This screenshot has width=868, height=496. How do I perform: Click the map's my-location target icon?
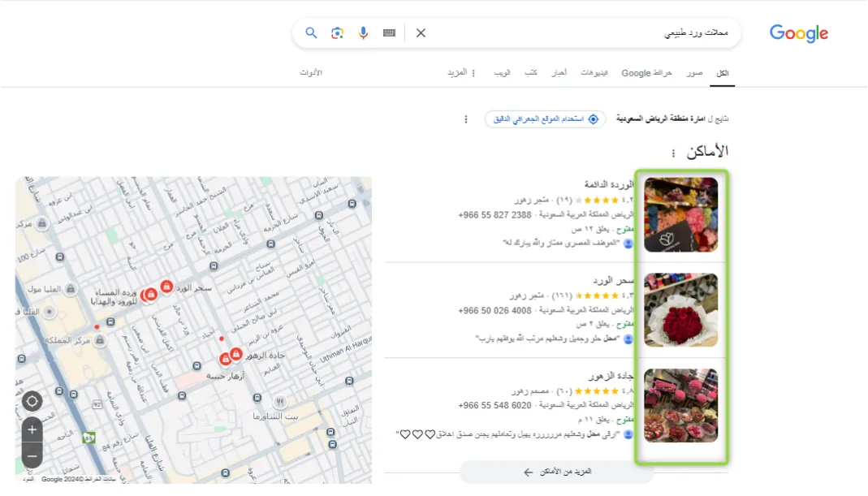[32, 401]
